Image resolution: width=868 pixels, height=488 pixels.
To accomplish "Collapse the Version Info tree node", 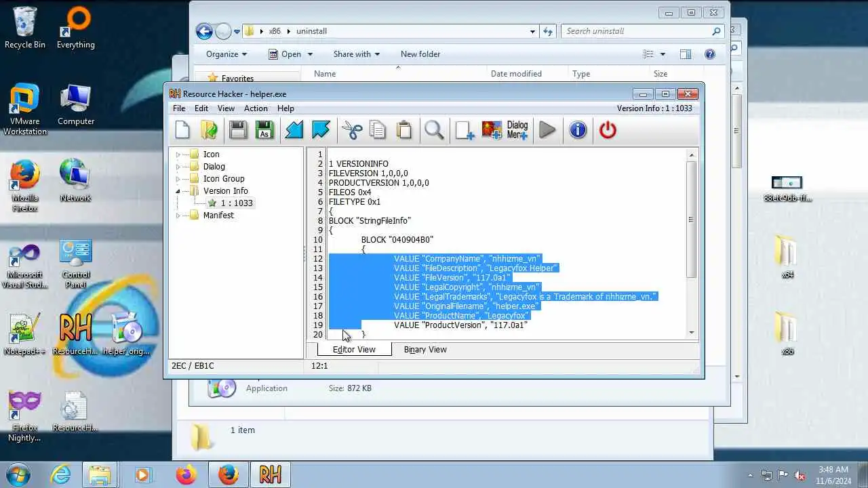I will click(178, 191).
